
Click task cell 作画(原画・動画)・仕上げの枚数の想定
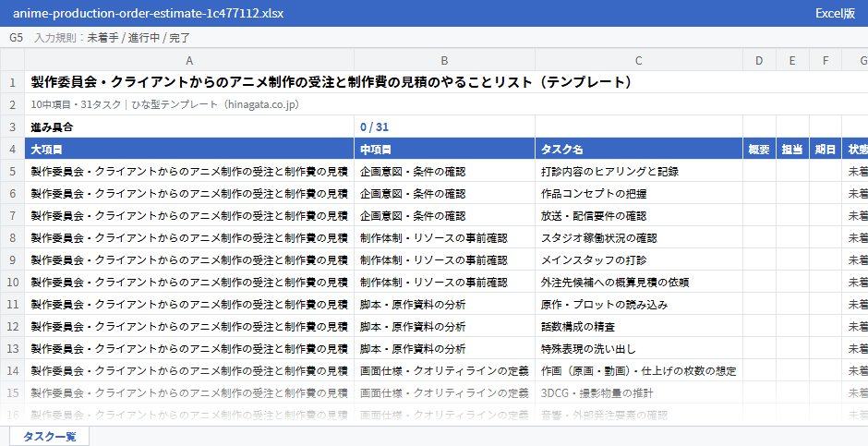639,370
